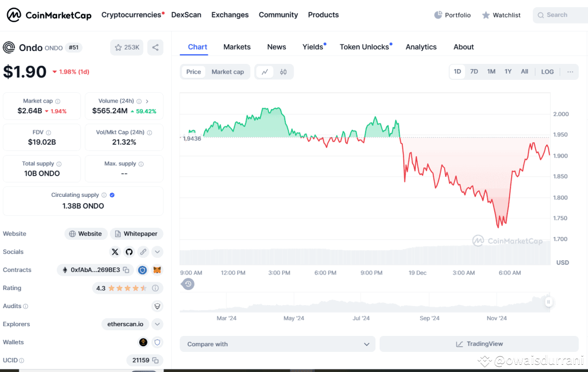This screenshot has width=588, height=372.
Task: Select the 7D time range
Action: pos(474,72)
